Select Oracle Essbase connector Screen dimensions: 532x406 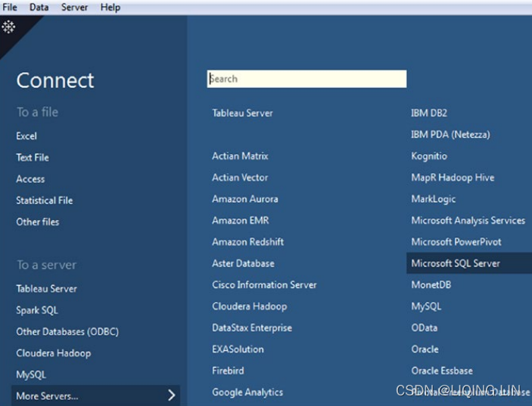pyautogui.click(x=442, y=370)
